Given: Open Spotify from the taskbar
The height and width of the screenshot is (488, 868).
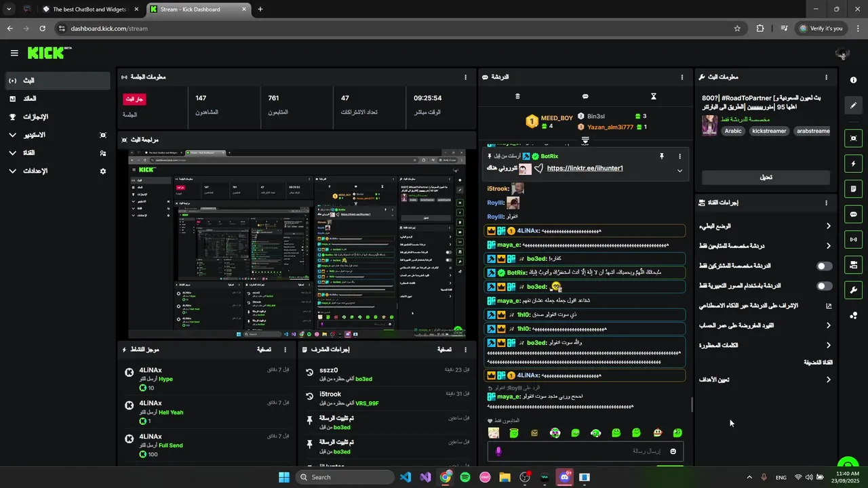Looking at the screenshot, I should click(465, 477).
